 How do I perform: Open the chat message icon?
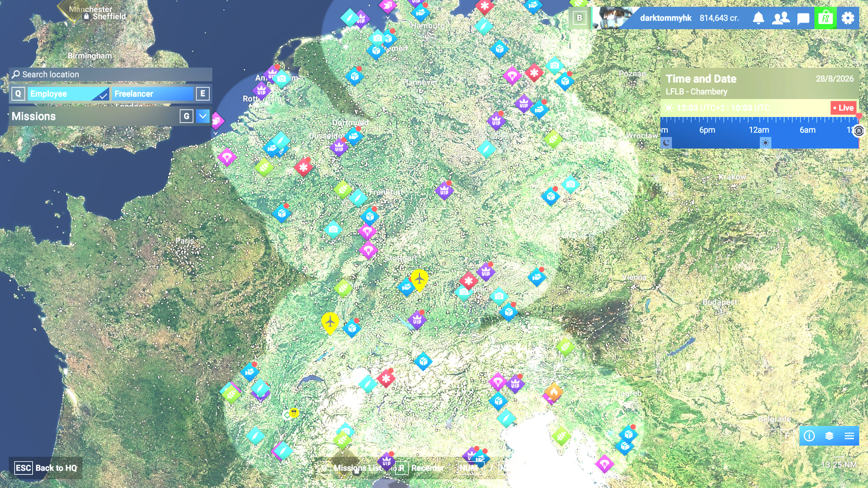click(x=803, y=19)
